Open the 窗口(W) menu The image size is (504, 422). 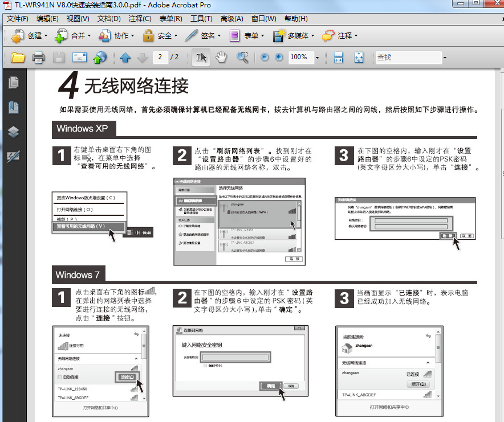point(263,19)
